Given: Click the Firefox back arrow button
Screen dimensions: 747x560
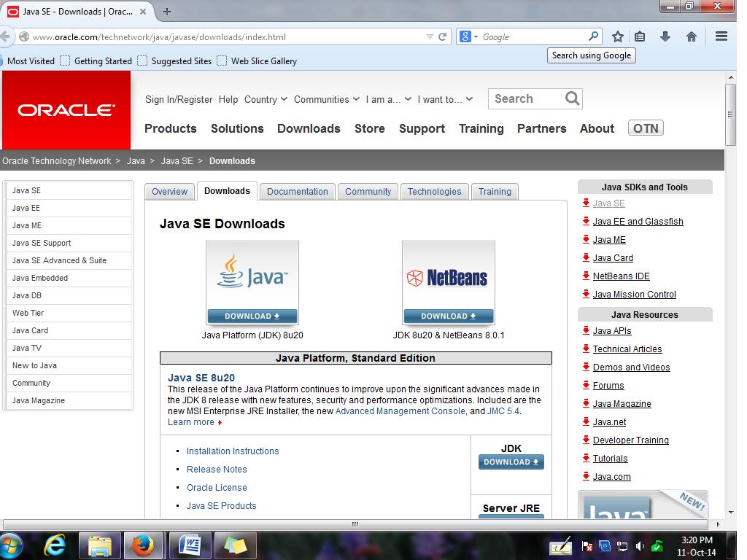Looking at the screenshot, I should click(5, 36).
